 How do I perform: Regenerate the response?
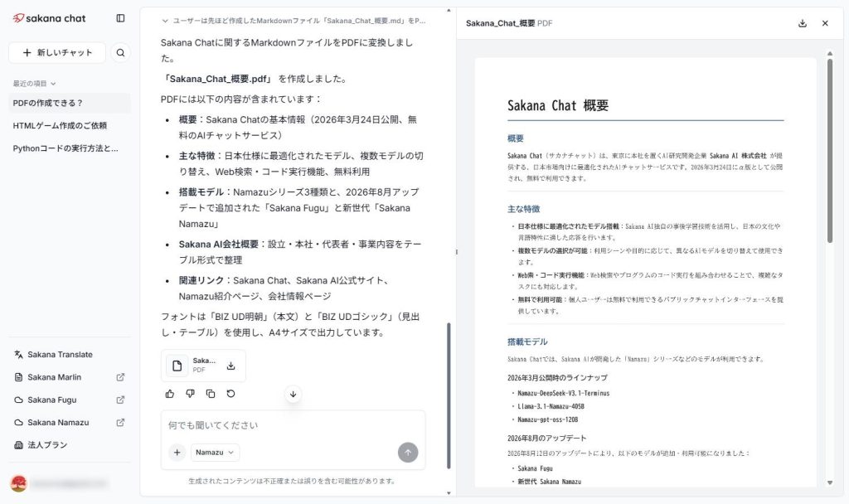pos(230,394)
